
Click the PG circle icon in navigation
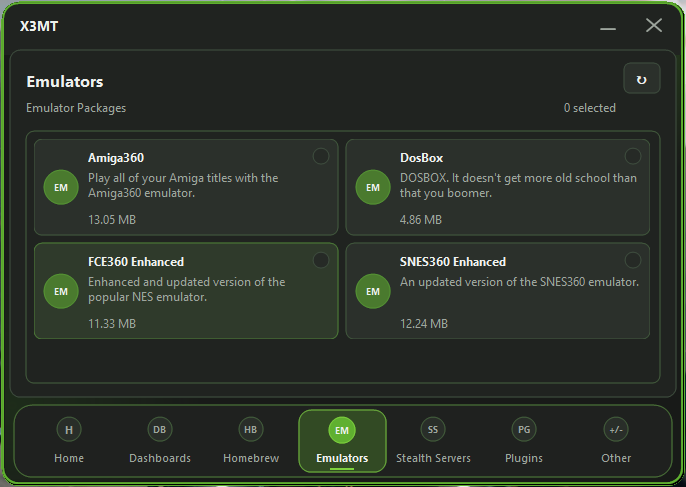524,430
